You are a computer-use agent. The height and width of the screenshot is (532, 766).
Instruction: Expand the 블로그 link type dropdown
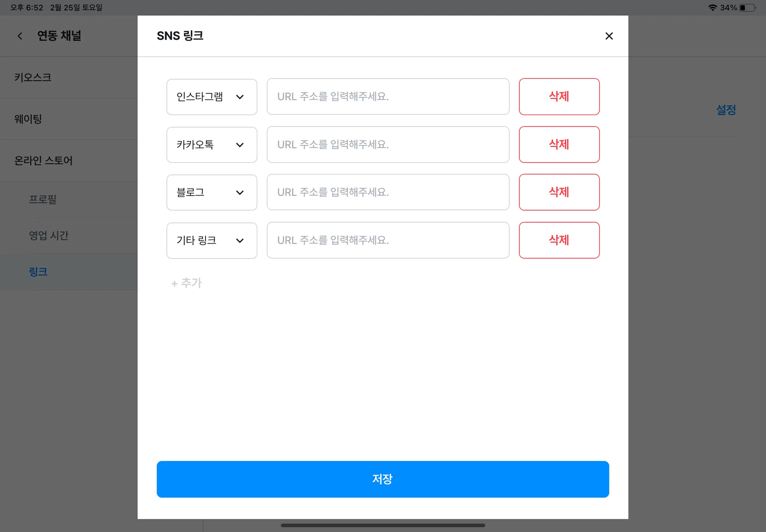(x=212, y=193)
